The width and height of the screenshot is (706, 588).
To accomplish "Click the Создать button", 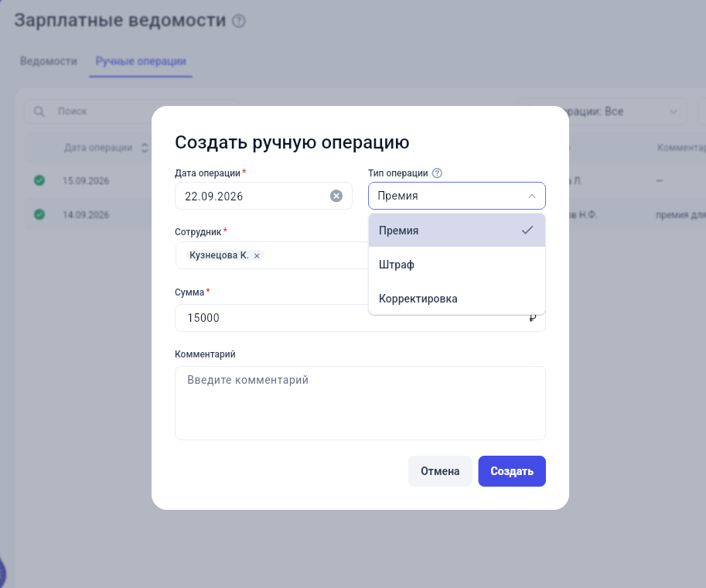I will (511, 471).
